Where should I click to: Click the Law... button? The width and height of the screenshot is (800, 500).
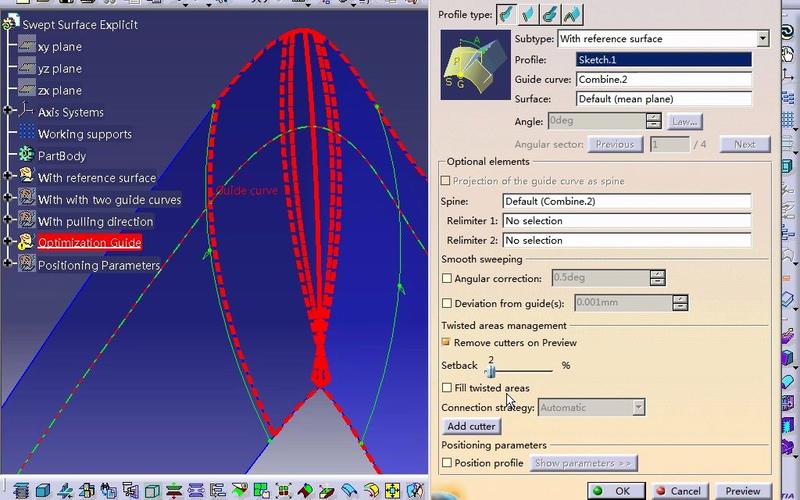(685, 121)
